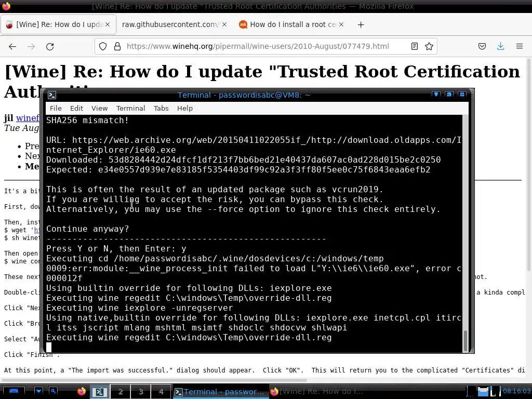
Task: Click the "Continue anyway?" terminal line
Action: click(x=87, y=229)
